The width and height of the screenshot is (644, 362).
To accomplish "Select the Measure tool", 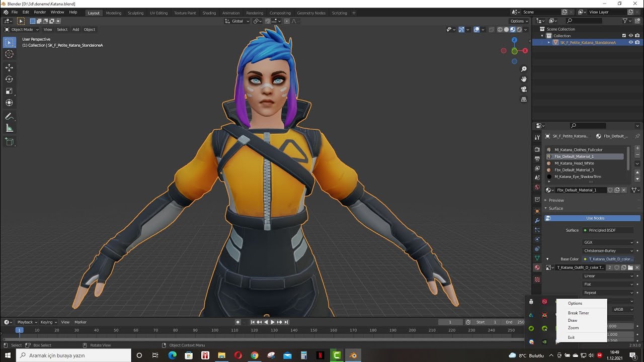I will pos(9,128).
